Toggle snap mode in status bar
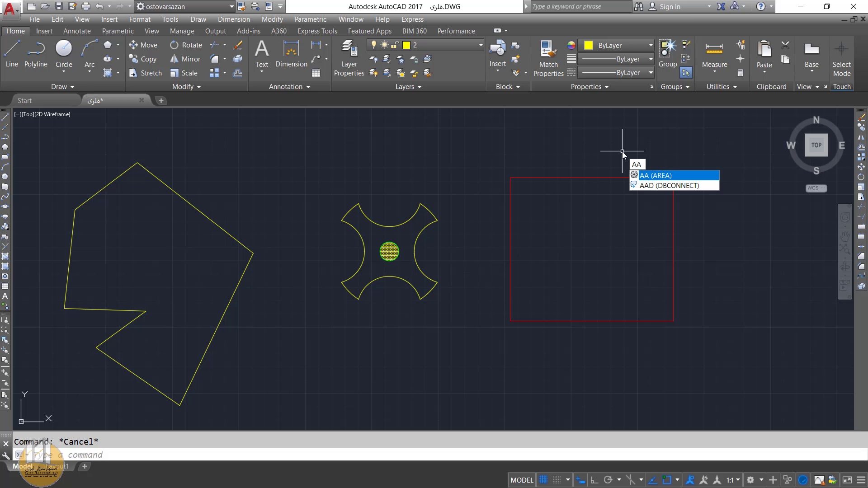Viewport: 868px width, 488px height. pos(557,480)
